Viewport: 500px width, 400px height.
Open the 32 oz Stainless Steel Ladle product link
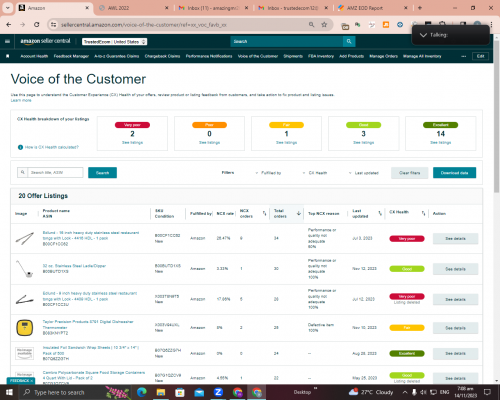pos(74,266)
